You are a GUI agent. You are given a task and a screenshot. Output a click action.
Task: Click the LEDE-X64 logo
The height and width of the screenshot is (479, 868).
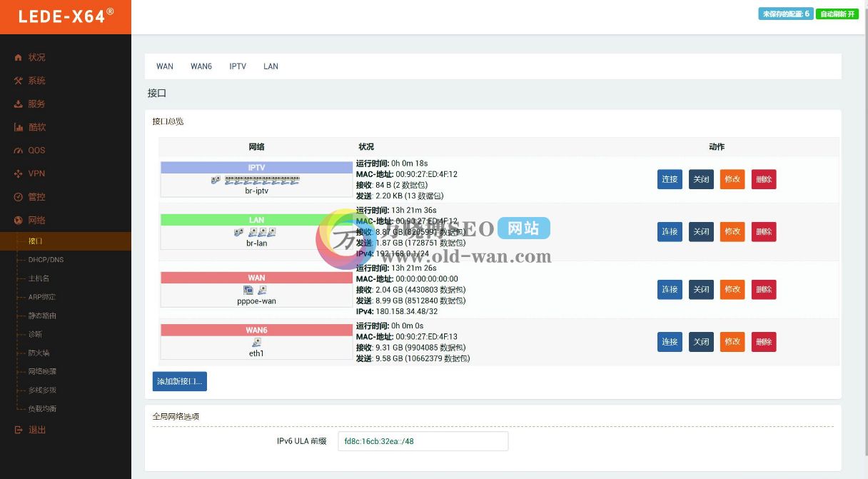tap(66, 16)
